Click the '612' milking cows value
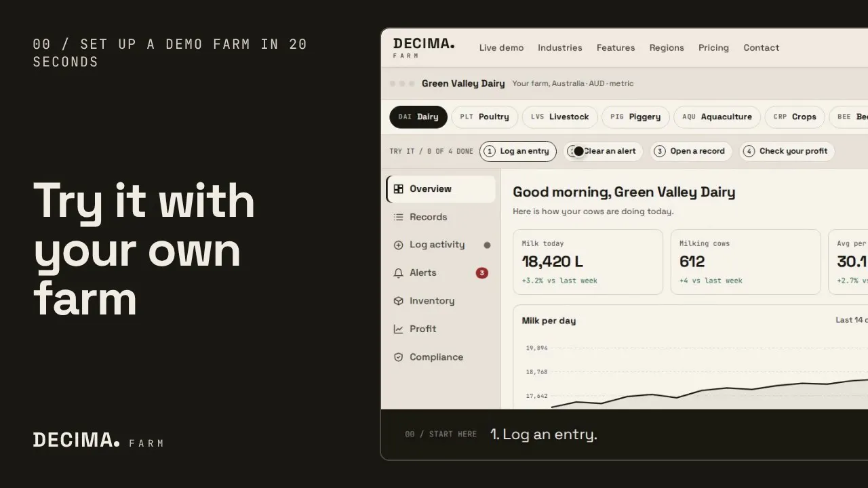868x488 pixels. 692,262
